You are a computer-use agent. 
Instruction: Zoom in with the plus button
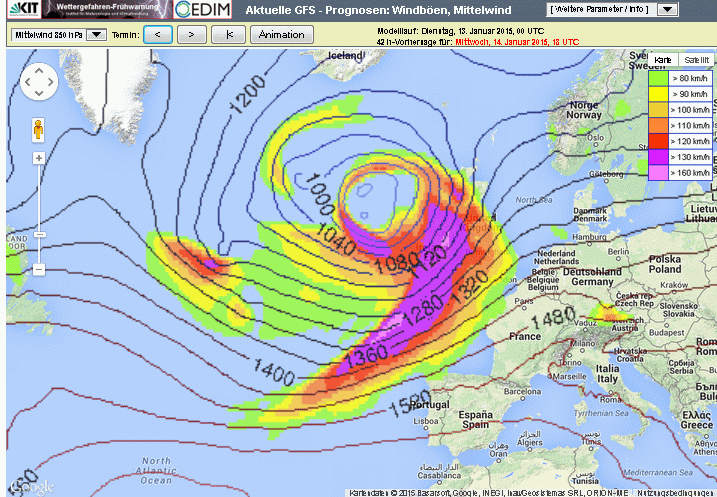click(39, 158)
